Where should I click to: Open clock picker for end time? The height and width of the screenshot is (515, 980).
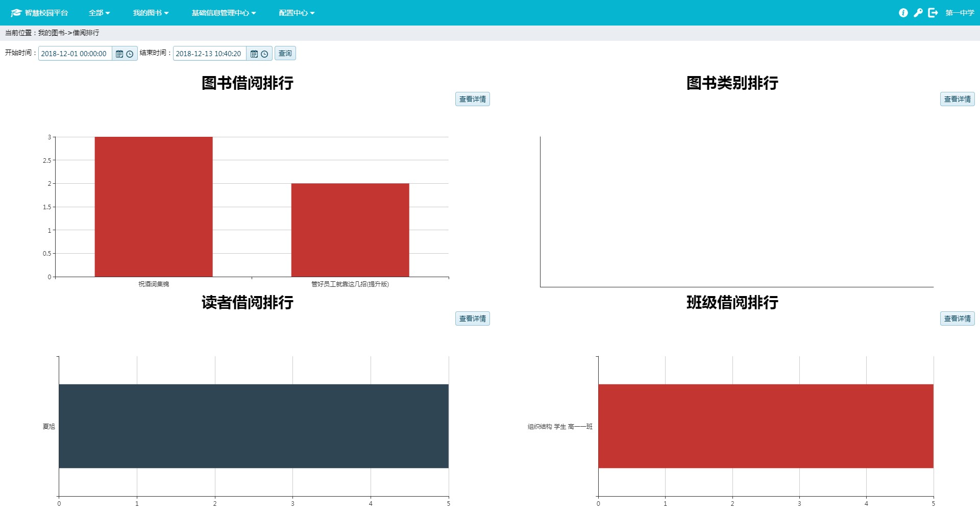(x=264, y=54)
